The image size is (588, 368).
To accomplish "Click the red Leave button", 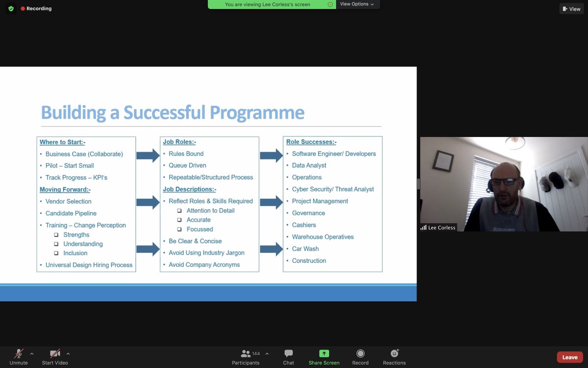I will pos(570,357).
